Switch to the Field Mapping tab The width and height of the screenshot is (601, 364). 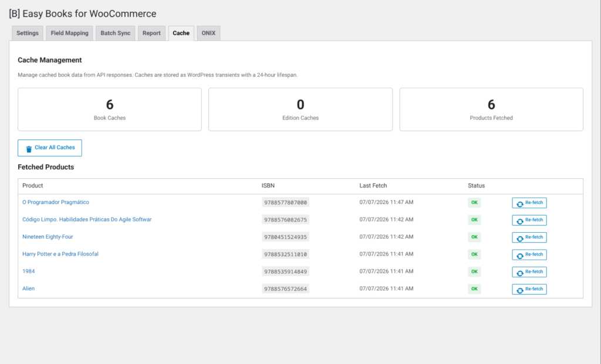coord(69,33)
